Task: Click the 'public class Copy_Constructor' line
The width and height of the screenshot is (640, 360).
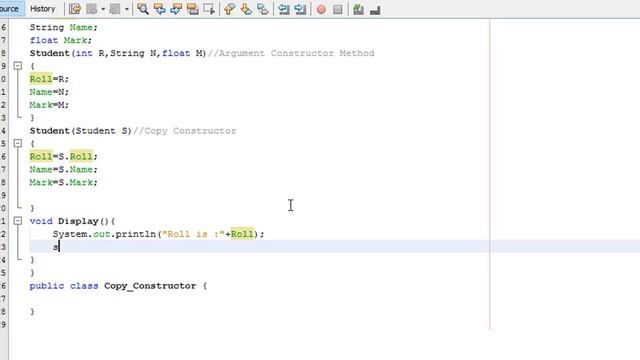Action: 118,286
